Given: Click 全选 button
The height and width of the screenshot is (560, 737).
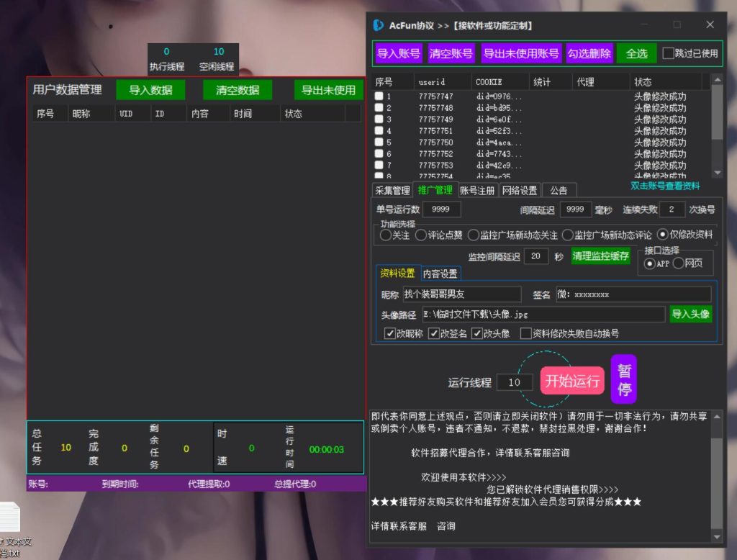Looking at the screenshot, I should pyautogui.click(x=636, y=53).
